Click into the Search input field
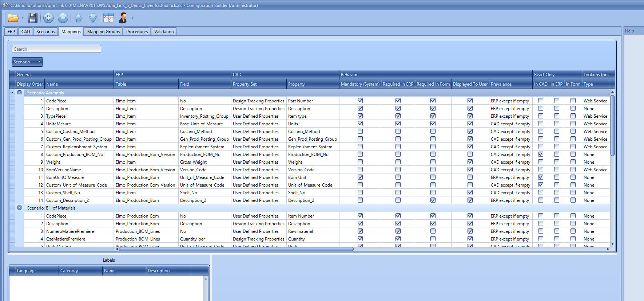Screen dimensions: 644x301 pyautogui.click(x=56, y=49)
